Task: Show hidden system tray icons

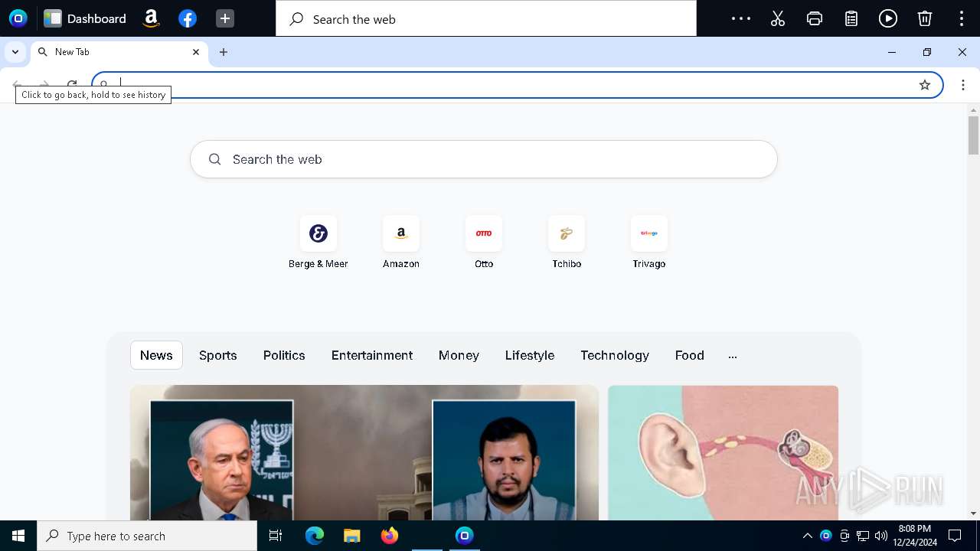Action: 807,536
